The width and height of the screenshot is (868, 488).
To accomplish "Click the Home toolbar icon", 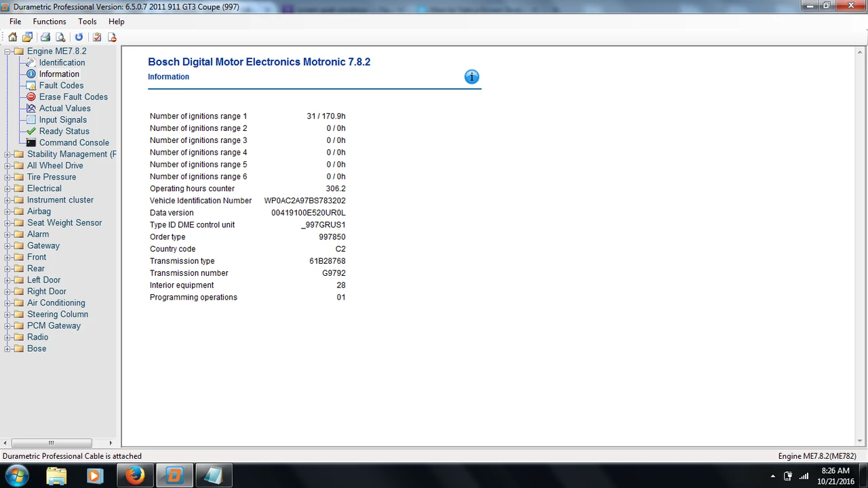I will [13, 37].
